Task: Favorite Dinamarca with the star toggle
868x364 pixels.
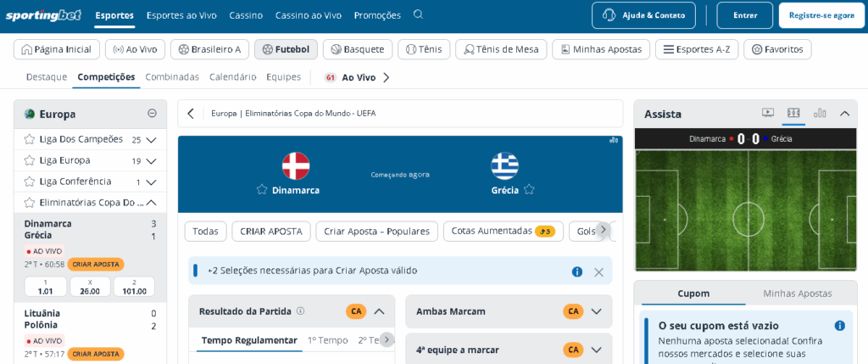Action: (262, 190)
